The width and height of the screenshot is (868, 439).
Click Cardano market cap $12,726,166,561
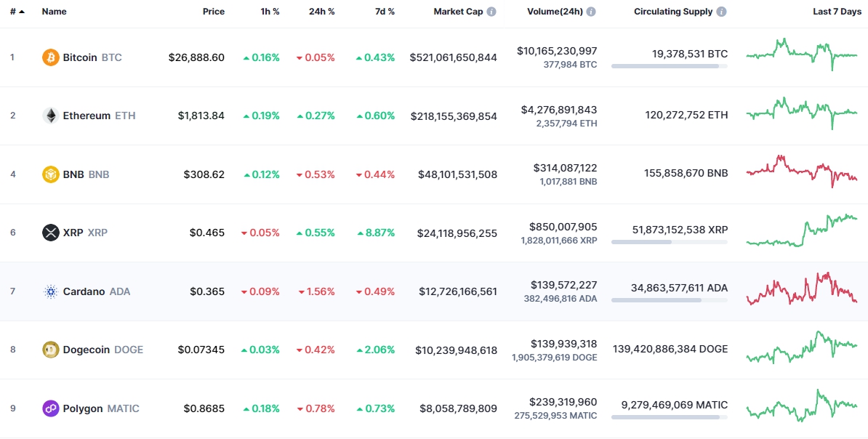pyautogui.click(x=458, y=291)
